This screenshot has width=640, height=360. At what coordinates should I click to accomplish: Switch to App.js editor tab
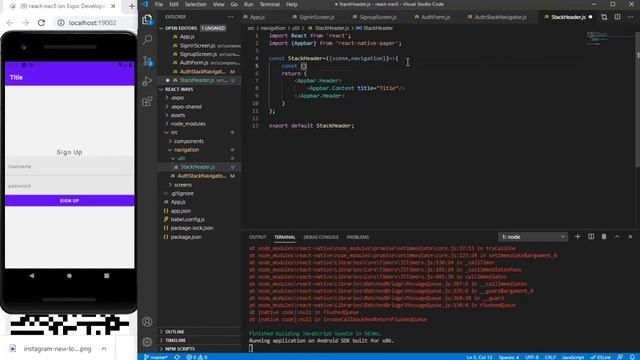(258, 17)
